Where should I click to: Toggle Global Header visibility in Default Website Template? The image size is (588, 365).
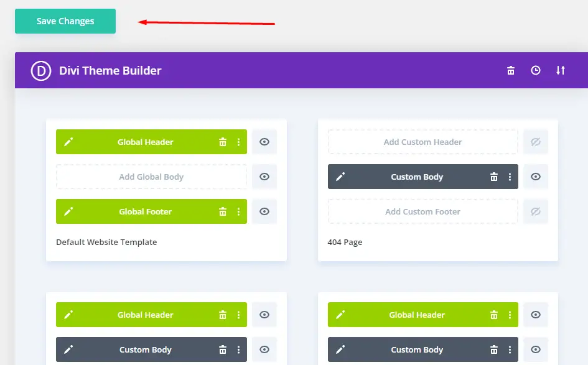[x=264, y=142]
